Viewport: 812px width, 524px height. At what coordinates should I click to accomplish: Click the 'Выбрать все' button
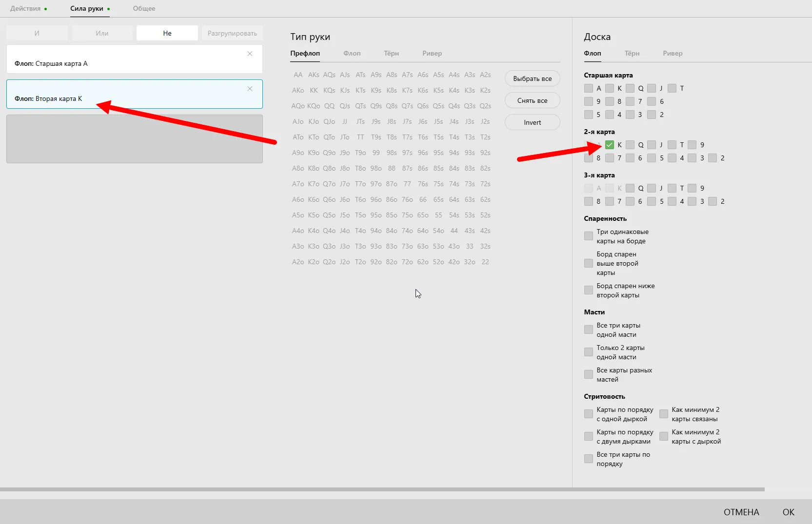(532, 78)
